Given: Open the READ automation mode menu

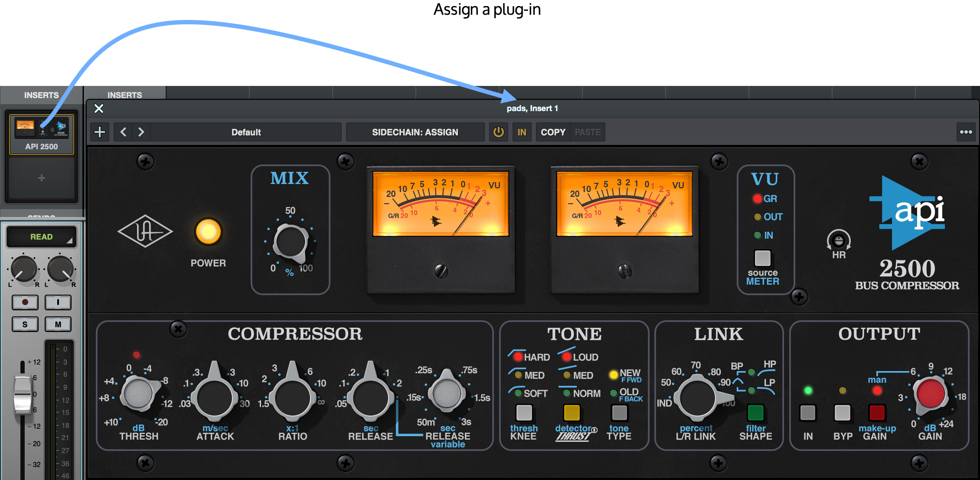Looking at the screenshot, I should 41,237.
